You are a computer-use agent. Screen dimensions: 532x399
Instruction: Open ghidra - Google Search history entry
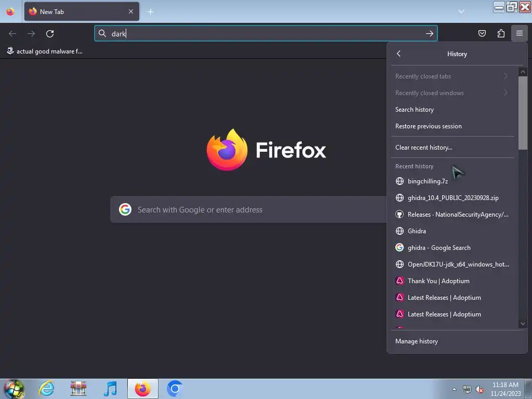click(453, 248)
